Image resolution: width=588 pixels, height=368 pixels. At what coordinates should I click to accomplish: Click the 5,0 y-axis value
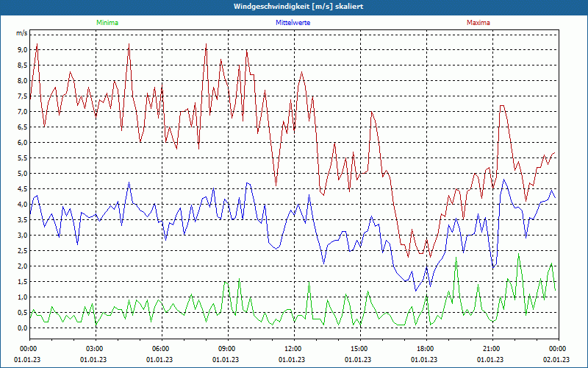coord(21,174)
